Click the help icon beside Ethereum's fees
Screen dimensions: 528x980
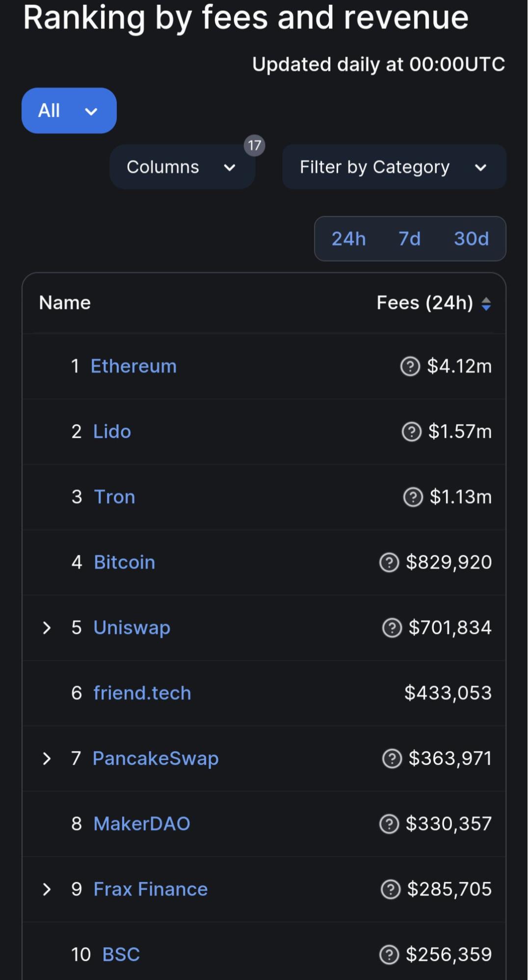tap(410, 366)
